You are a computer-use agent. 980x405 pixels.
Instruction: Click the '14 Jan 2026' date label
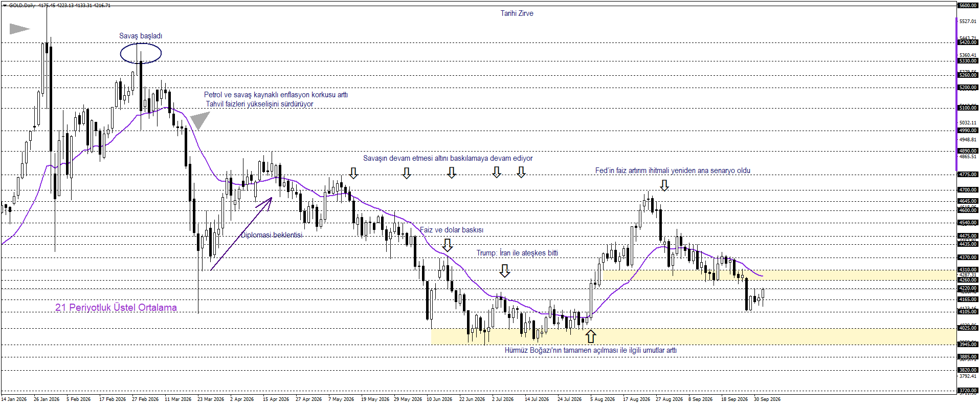pos(14,399)
